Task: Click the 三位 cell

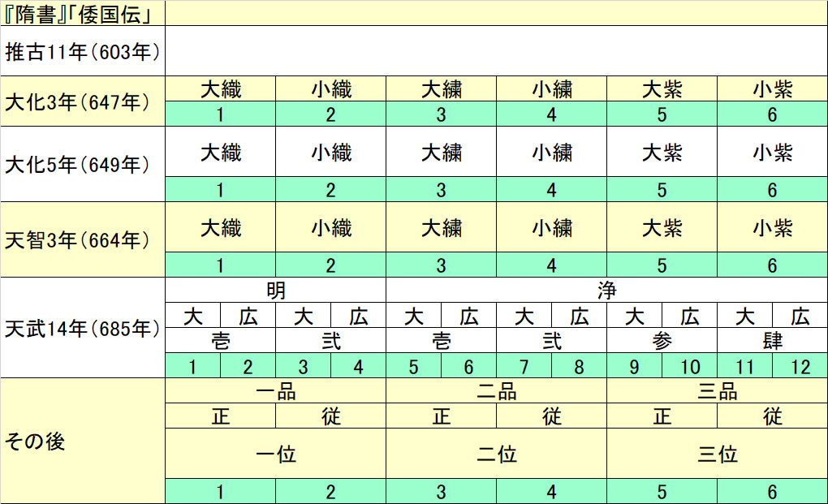Action: click(717, 454)
